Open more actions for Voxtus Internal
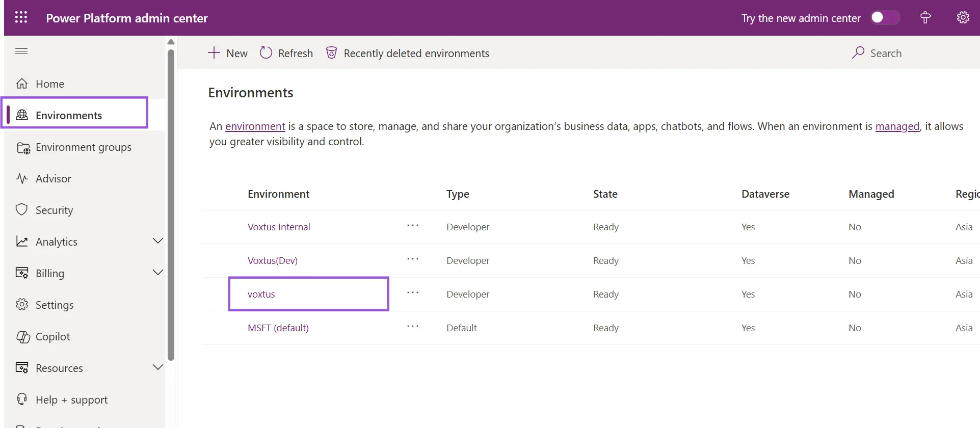980x428 pixels. click(413, 226)
